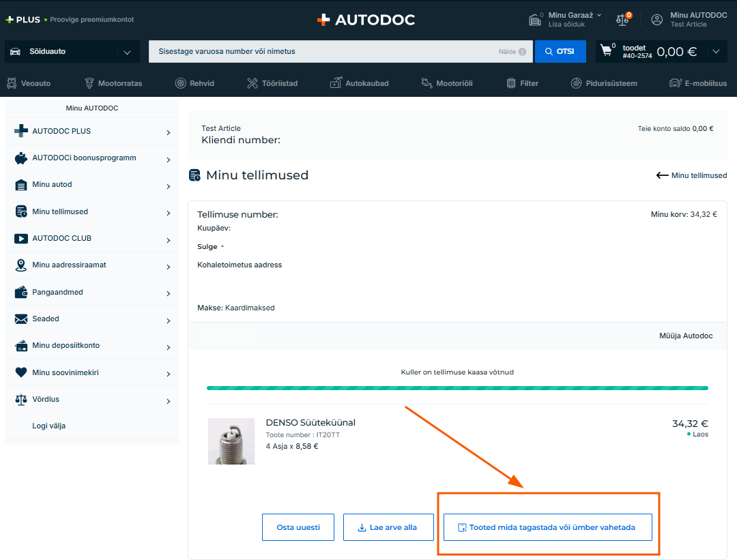This screenshot has height=560, width=737.
Task: Click the comparison scales icon in header
Action: 622,20
